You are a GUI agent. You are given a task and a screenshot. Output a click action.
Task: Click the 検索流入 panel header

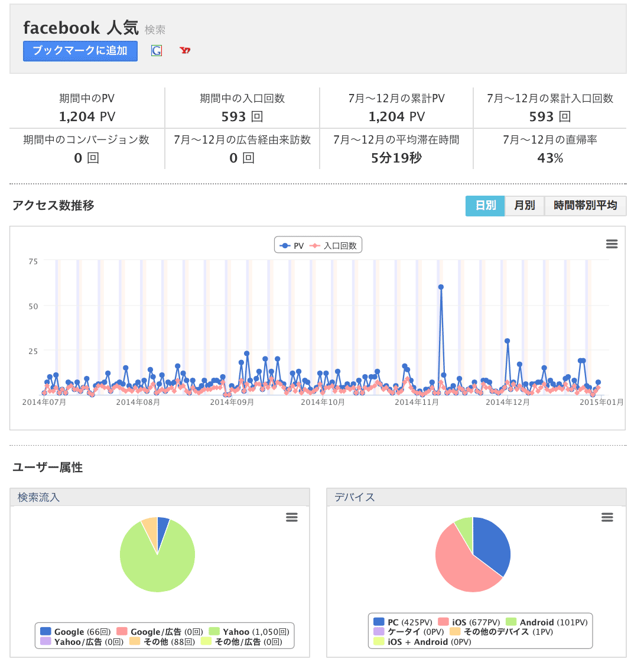pyautogui.click(x=160, y=497)
